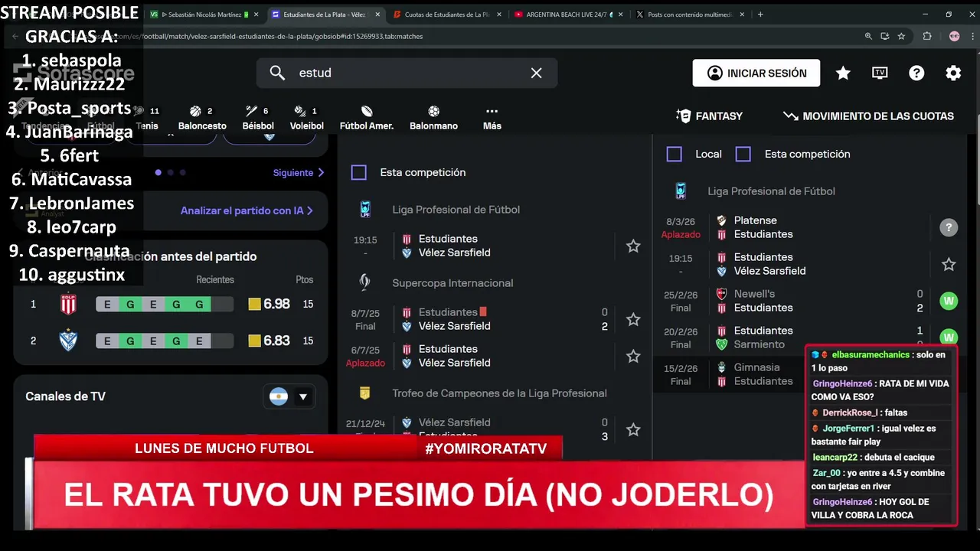Click Pesimo Día headline banner
980x551 pixels.
coord(418,497)
